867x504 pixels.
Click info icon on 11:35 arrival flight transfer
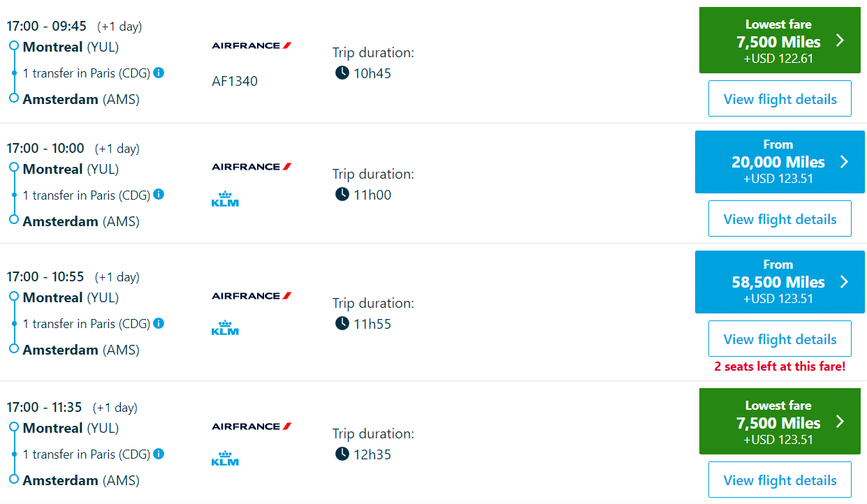(x=159, y=454)
